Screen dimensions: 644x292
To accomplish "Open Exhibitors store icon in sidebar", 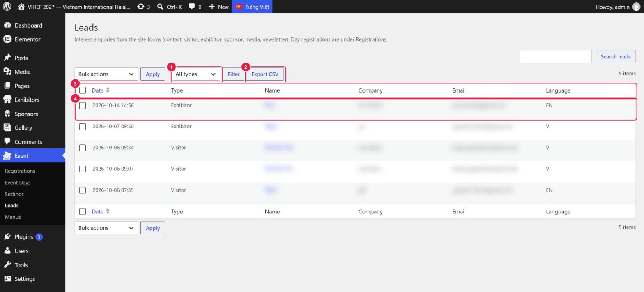I will coord(7,100).
